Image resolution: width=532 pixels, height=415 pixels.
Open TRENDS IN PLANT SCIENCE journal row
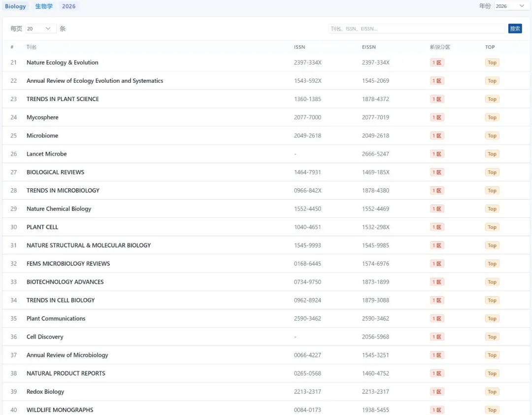(63, 99)
